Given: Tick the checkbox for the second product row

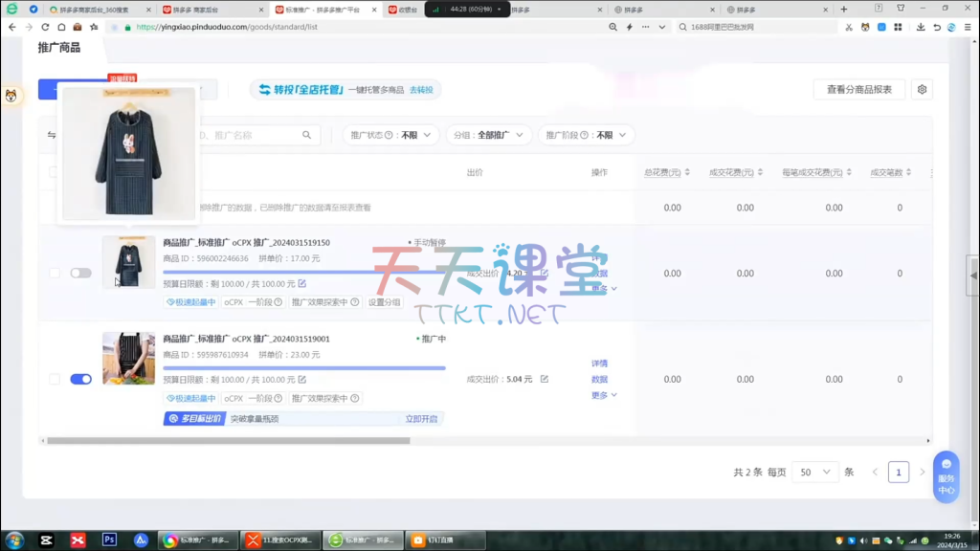Looking at the screenshot, I should pos(55,380).
